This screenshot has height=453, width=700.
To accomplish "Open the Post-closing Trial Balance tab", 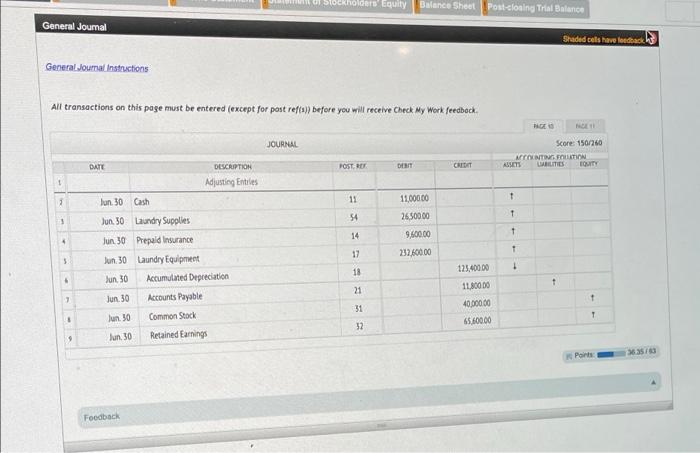I will tap(535, 8).
